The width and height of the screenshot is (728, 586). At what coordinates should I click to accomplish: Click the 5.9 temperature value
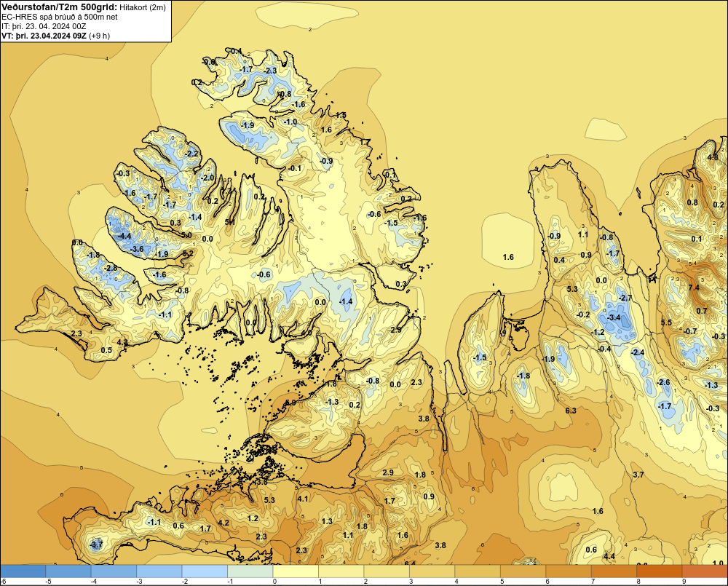[290, 403]
